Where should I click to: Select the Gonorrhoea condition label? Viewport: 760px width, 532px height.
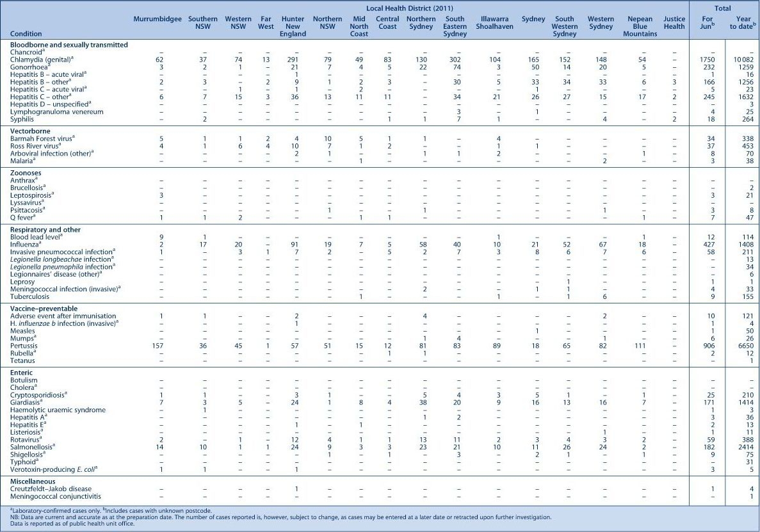[x=29, y=67]
